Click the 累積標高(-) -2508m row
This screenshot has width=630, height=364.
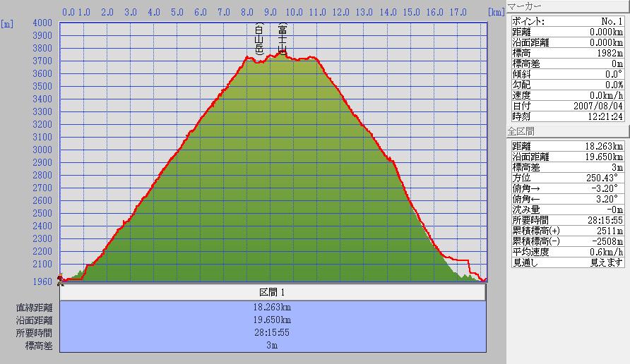coord(567,241)
